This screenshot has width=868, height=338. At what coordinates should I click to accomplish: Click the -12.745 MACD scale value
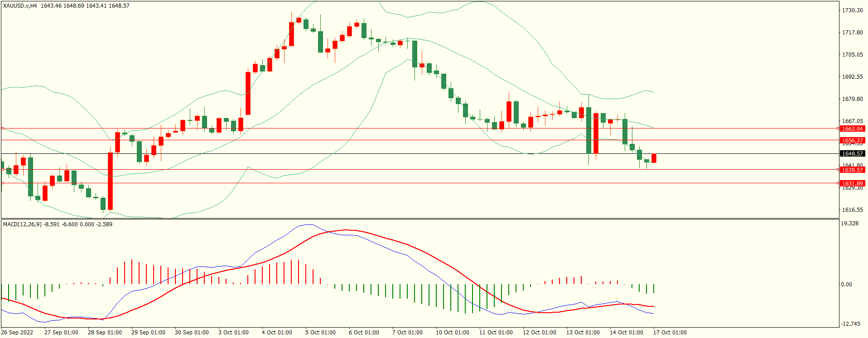tap(850, 324)
